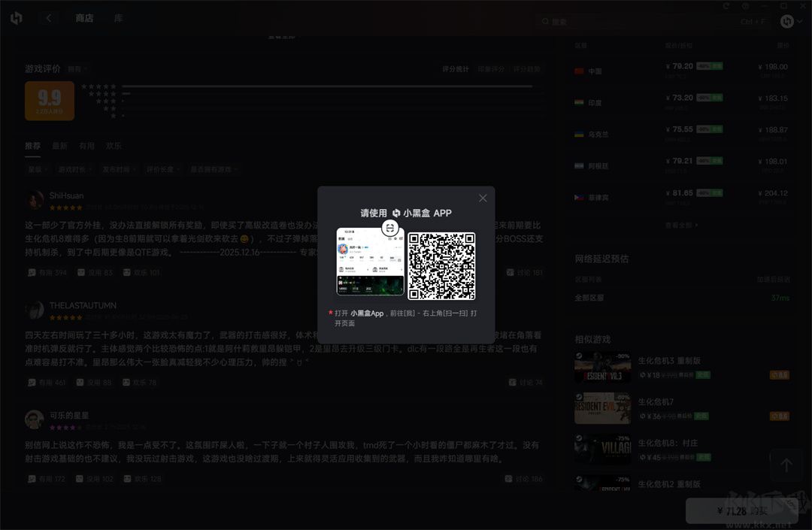Mark 可乐的星星's review as 有用

47,480
